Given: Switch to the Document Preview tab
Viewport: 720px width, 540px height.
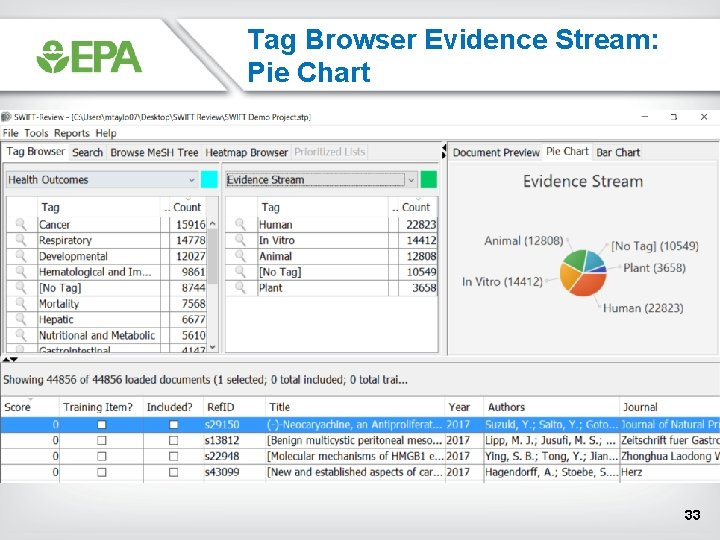Looking at the screenshot, I should pyautogui.click(x=496, y=152).
